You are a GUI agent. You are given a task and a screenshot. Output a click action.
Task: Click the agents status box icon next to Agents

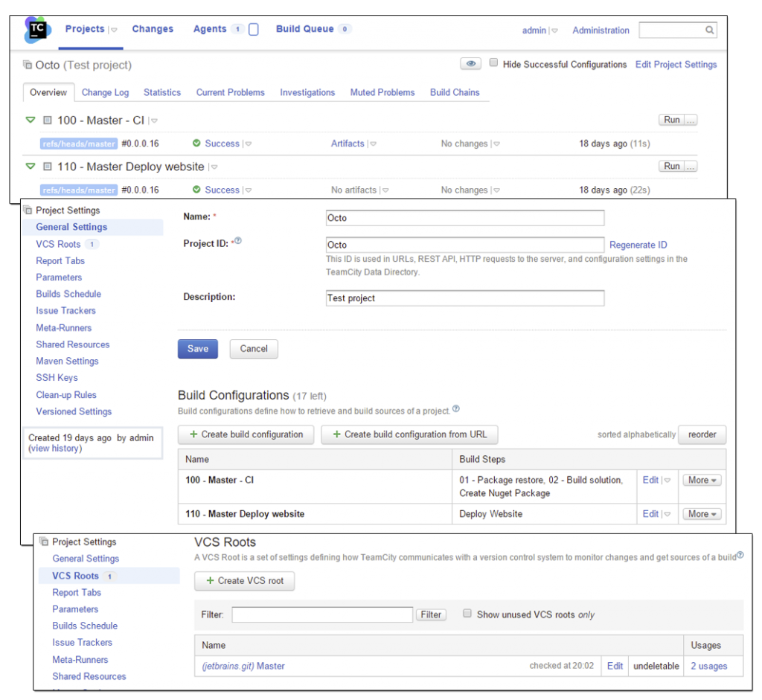253,29
